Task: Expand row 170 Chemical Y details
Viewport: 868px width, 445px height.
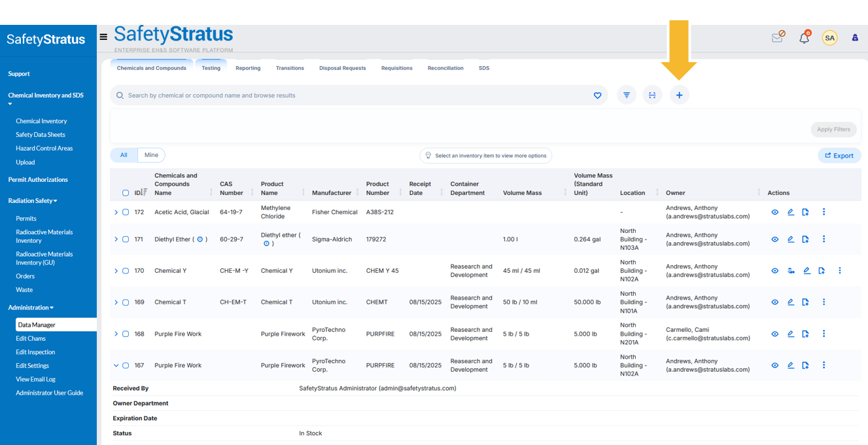Action: point(116,271)
